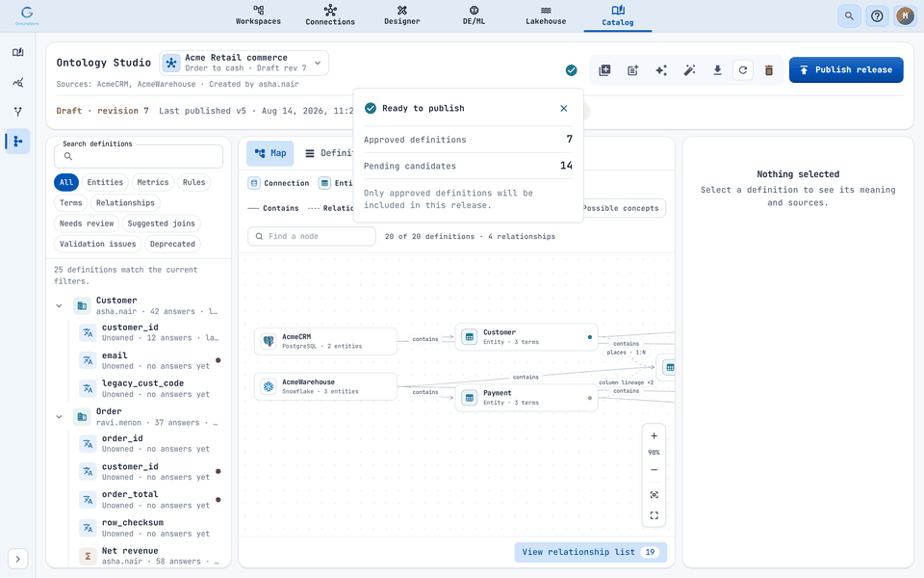The width and height of the screenshot is (924, 578).
Task: Switch to DE/ML in top navigation
Action: click(x=474, y=15)
